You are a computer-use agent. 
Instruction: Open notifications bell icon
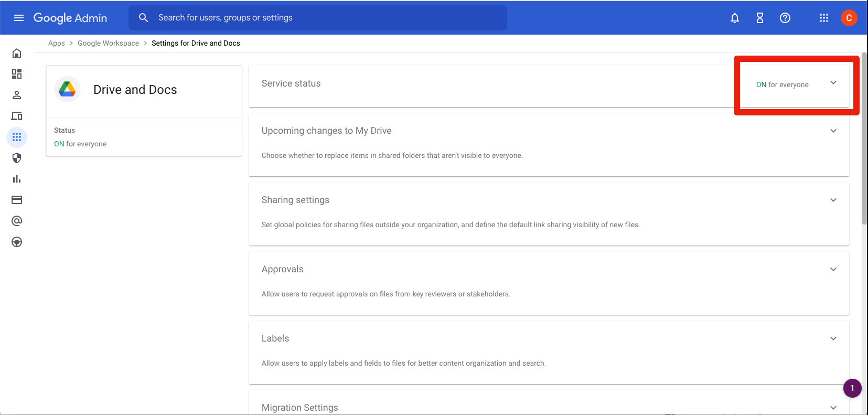point(735,18)
